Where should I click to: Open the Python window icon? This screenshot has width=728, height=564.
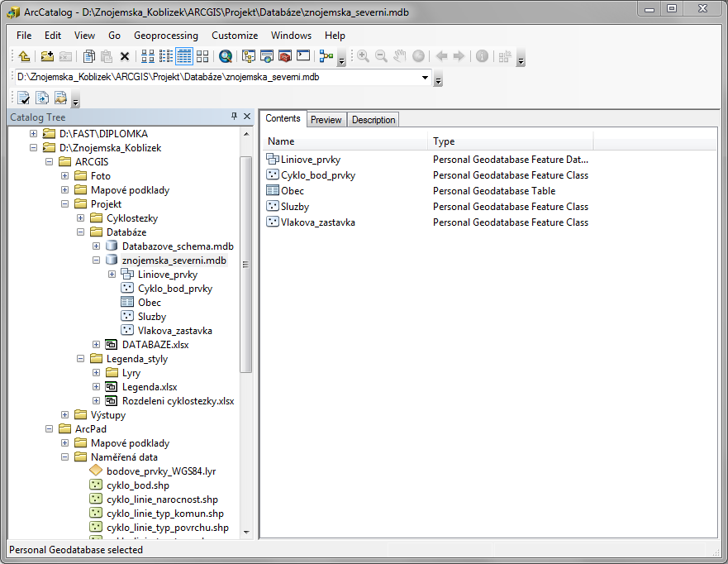tap(303, 57)
